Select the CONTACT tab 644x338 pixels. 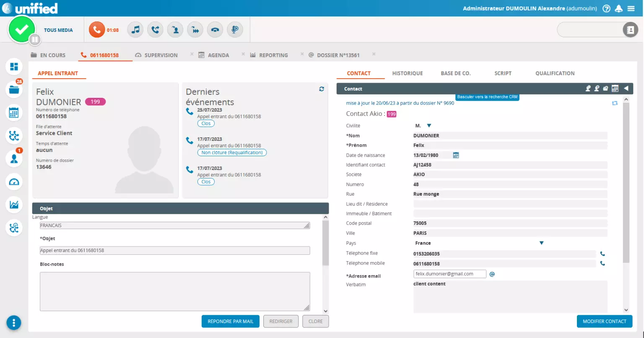[359, 73]
